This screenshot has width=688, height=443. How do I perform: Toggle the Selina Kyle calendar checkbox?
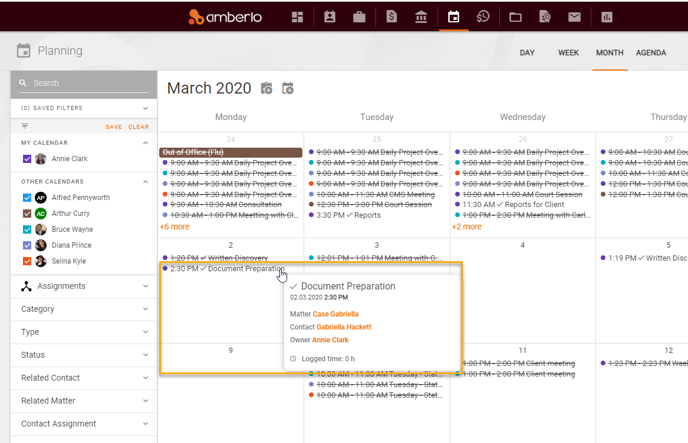coord(27,261)
